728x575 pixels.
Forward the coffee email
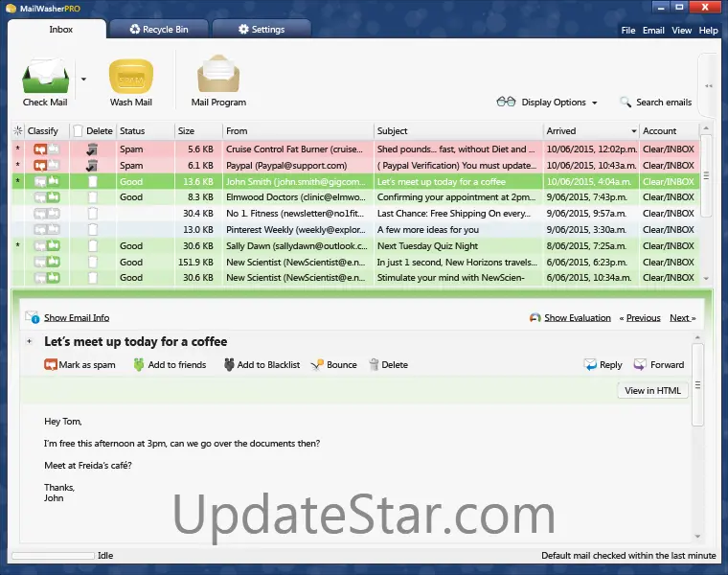[640, 365]
